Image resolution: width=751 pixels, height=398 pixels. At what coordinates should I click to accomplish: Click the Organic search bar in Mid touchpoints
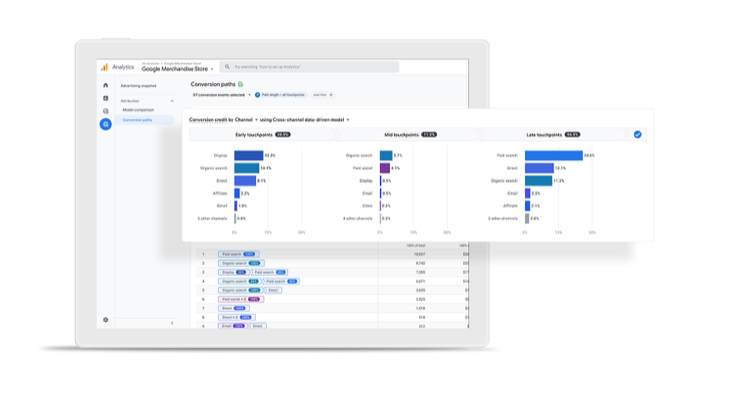386,156
